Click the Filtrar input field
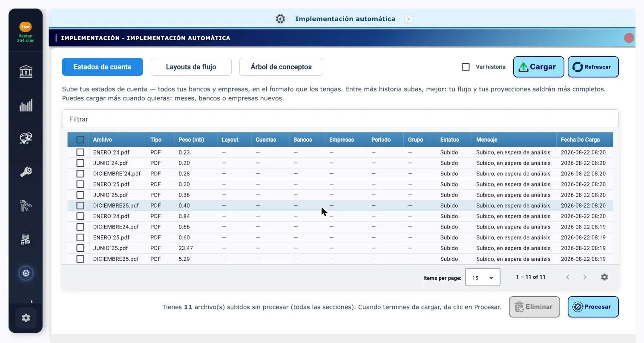 [340, 119]
